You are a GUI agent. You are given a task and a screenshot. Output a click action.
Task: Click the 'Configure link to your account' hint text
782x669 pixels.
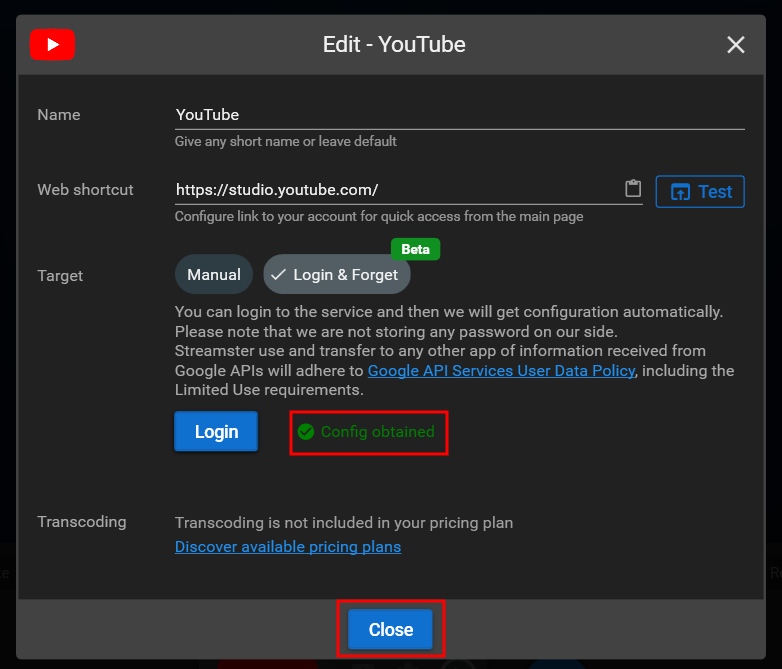tap(379, 217)
